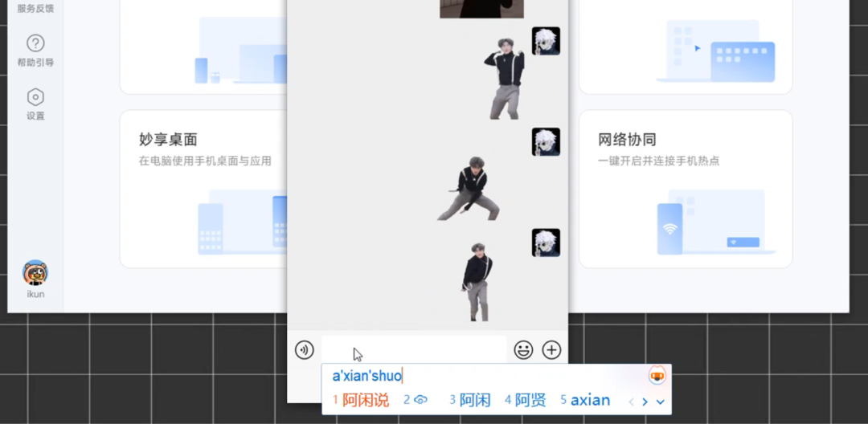Click the 设置 sidebar label
Viewport: 868px width, 424px height.
pyautogui.click(x=35, y=116)
